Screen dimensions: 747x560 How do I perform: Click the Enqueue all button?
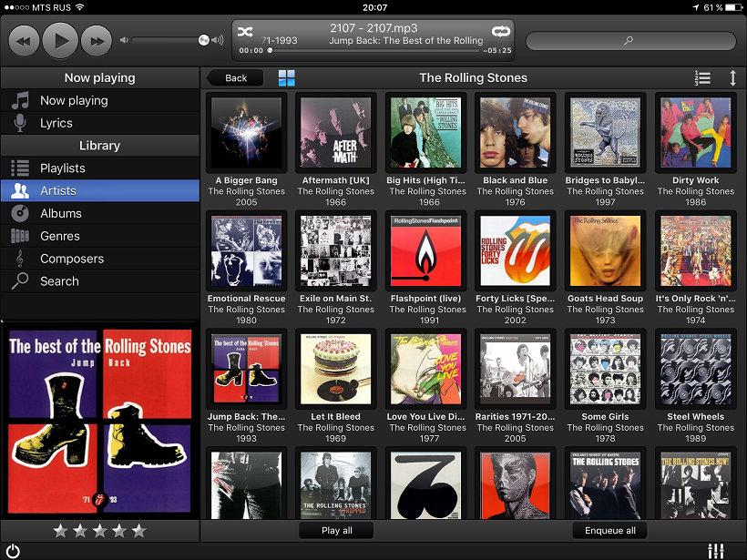[x=610, y=531]
